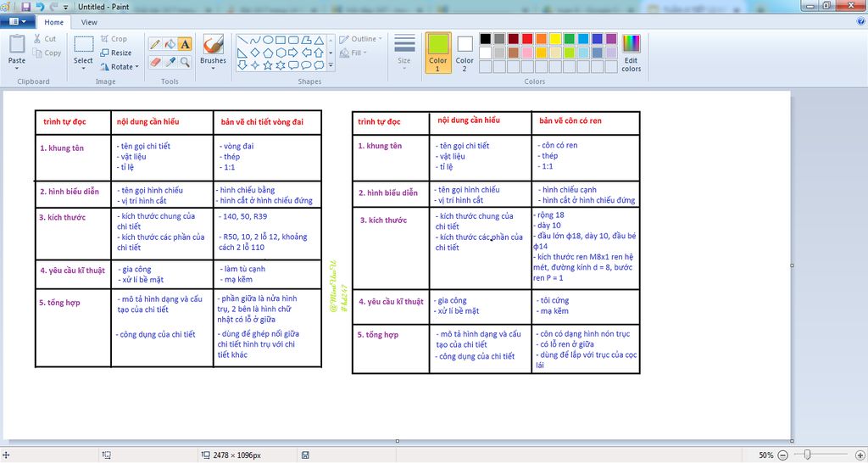
Task: Choose the Rectangle shape
Action: [281, 41]
